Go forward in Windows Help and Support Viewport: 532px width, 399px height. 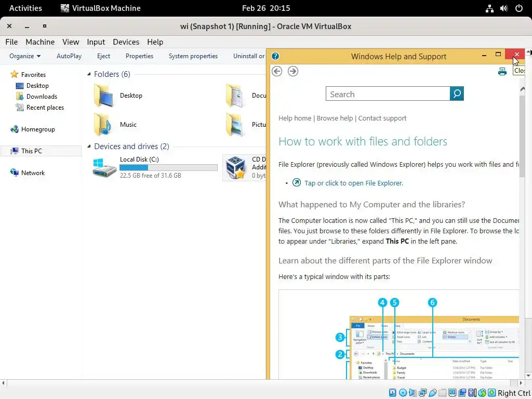(x=293, y=71)
